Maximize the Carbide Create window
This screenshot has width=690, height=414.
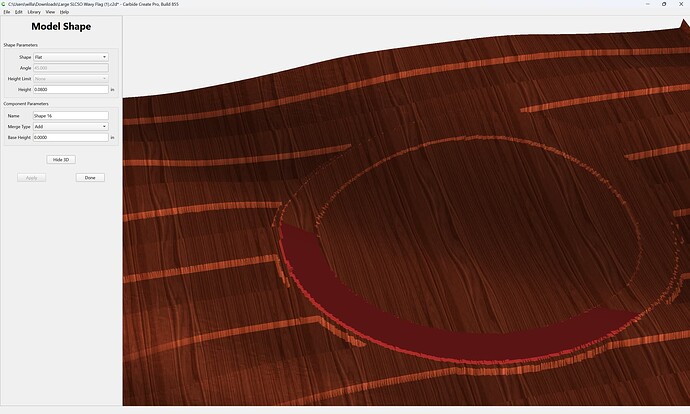[x=664, y=4]
